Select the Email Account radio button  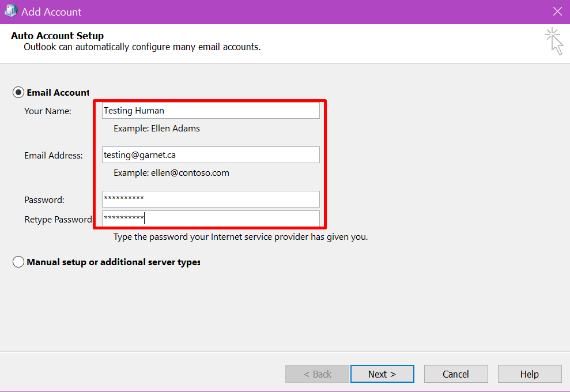18,92
